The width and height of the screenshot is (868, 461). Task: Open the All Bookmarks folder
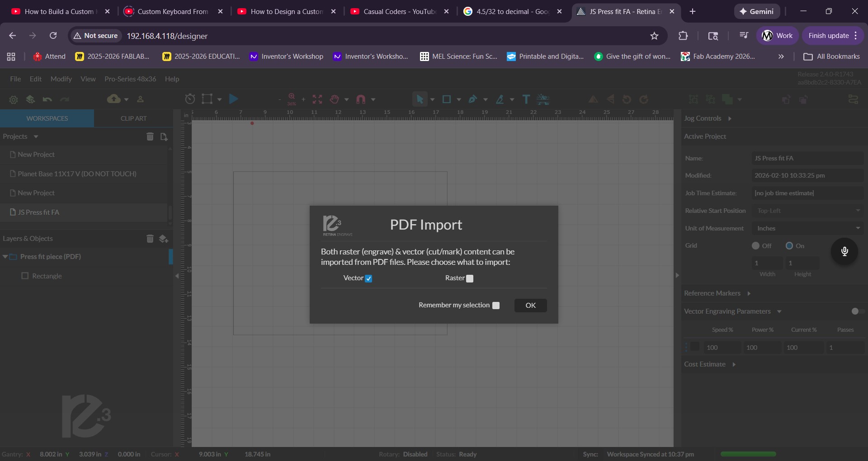click(832, 56)
